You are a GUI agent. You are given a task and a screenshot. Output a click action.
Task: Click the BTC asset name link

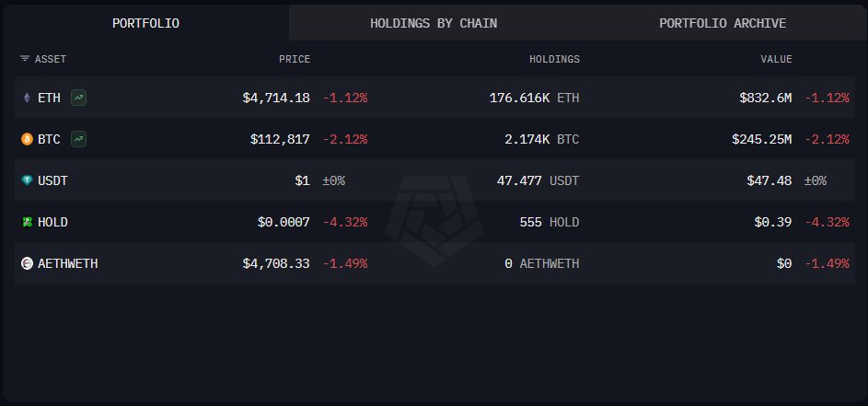pos(49,139)
